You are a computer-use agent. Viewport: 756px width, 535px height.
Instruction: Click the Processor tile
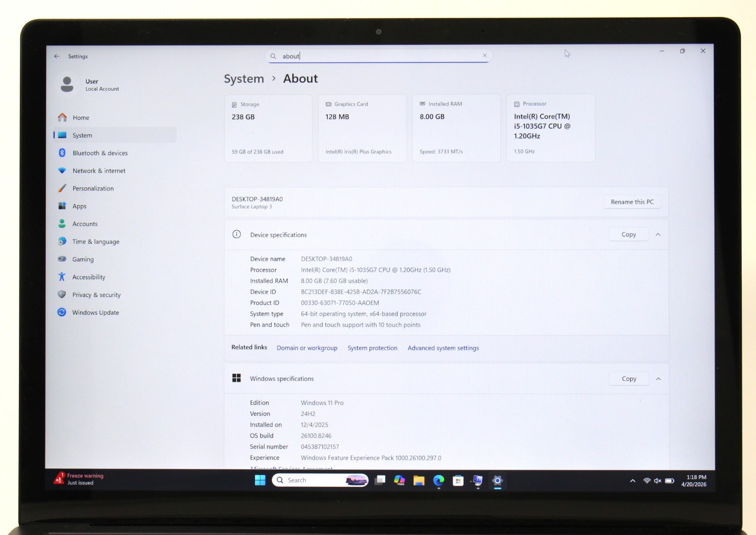coord(550,128)
